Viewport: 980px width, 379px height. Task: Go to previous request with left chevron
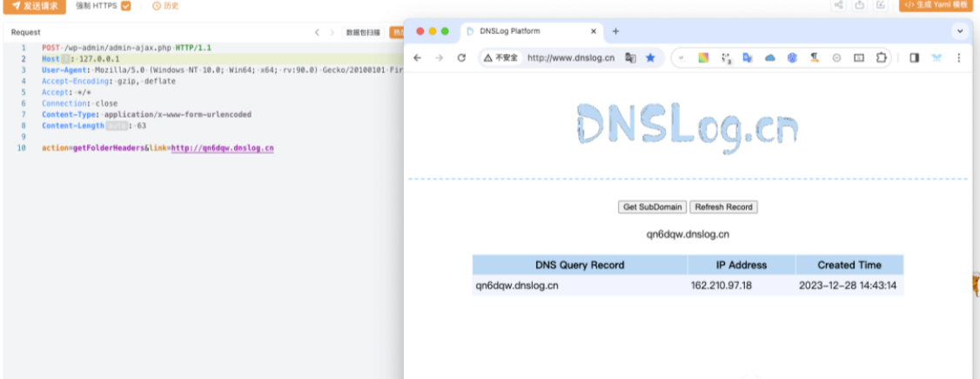tap(317, 32)
